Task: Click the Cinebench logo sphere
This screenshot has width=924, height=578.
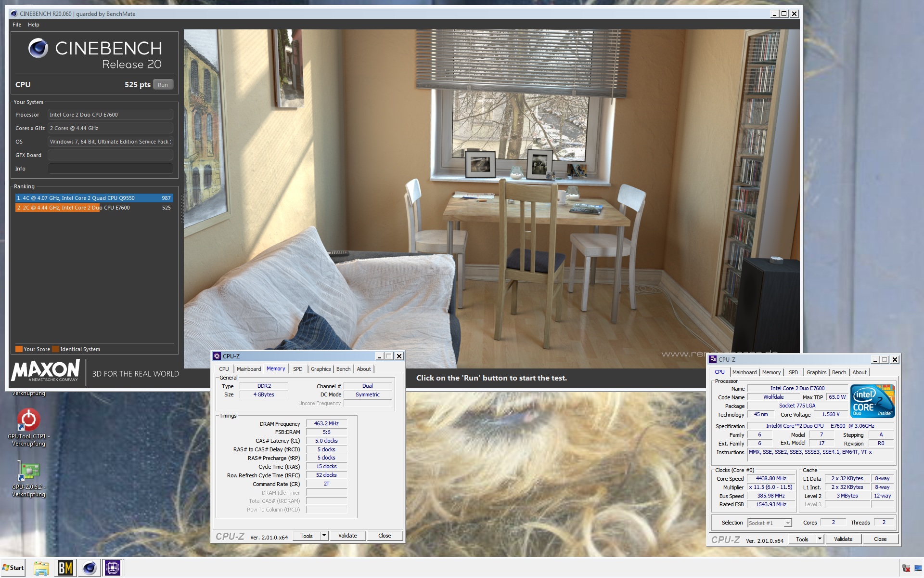Action: [x=38, y=48]
